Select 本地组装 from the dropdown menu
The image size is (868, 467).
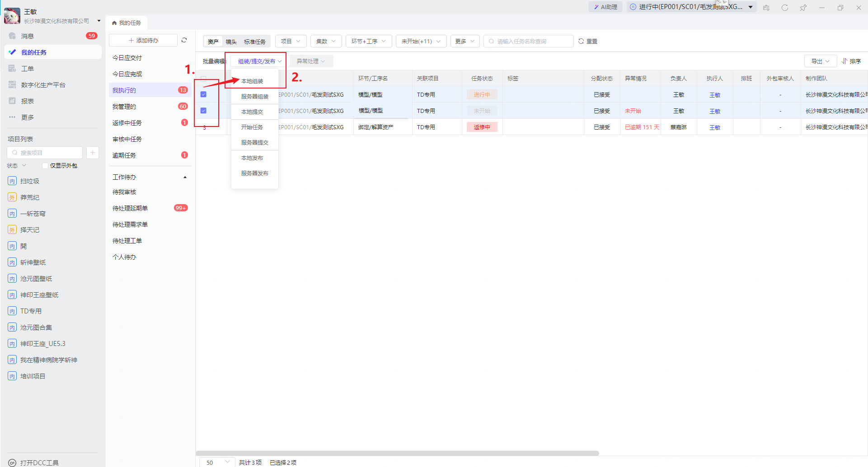(252, 81)
